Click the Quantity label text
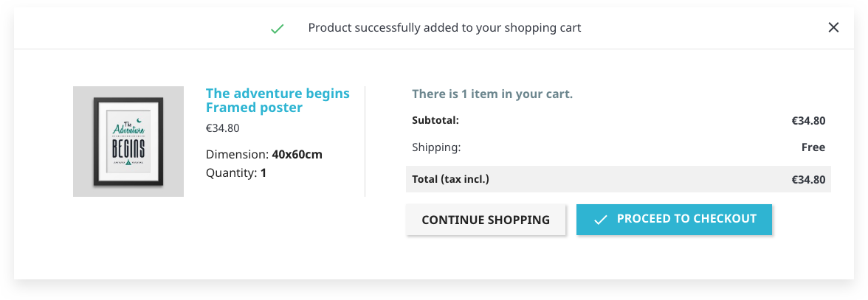Viewport: 868px width, 300px height. point(231,173)
